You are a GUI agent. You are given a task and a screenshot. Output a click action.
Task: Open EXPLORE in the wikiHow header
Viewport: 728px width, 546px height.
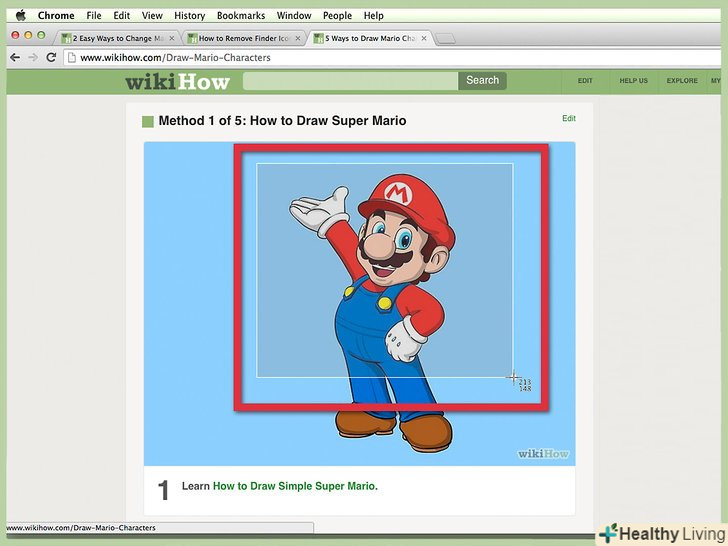(x=682, y=81)
